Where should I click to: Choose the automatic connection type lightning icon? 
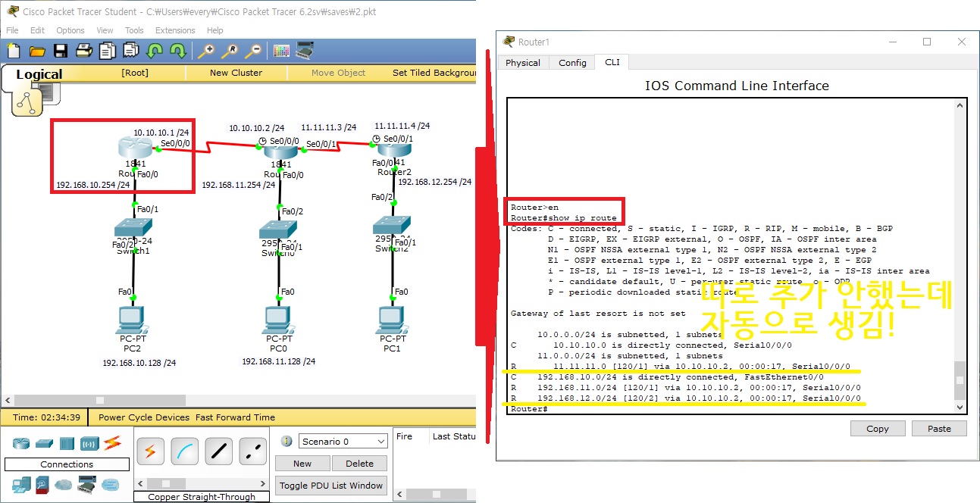click(150, 451)
